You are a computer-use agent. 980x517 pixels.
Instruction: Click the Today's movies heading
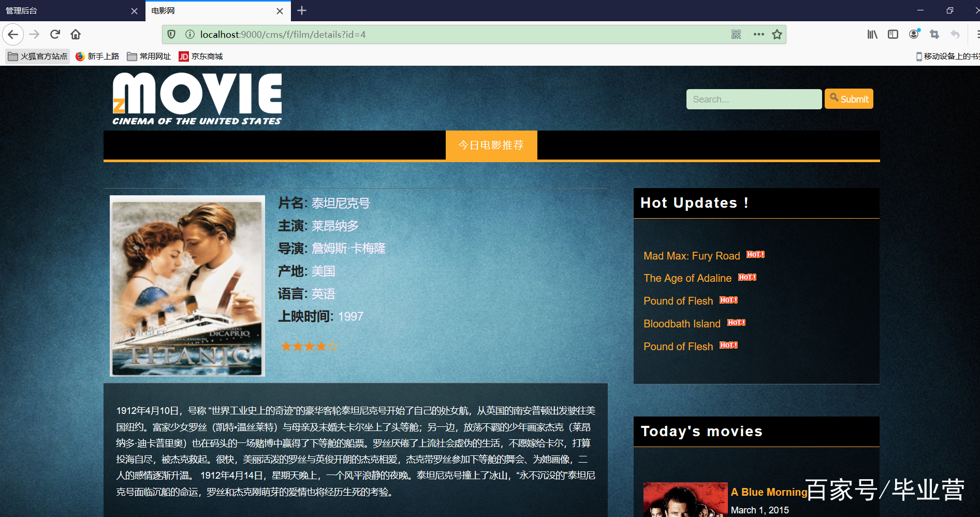click(701, 432)
